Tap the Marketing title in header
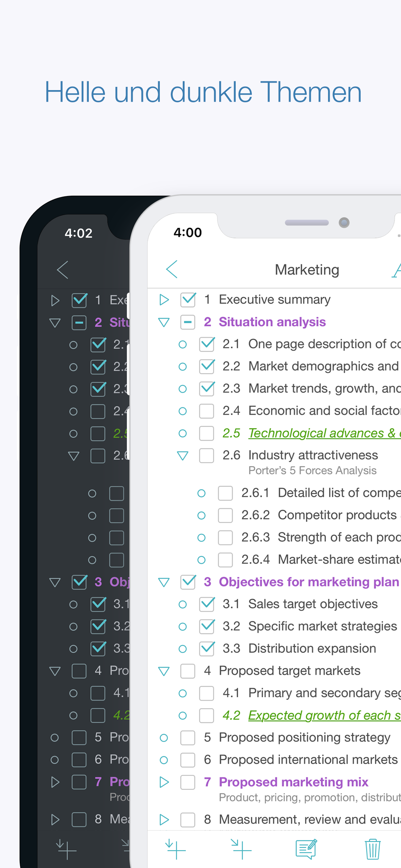Image resolution: width=401 pixels, height=868 pixels. tap(307, 270)
